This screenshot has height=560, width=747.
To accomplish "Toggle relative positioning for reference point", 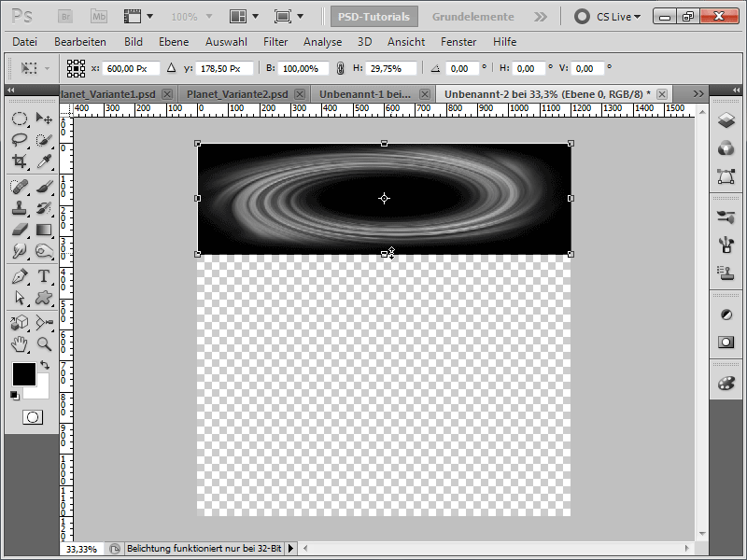I will click(x=171, y=68).
